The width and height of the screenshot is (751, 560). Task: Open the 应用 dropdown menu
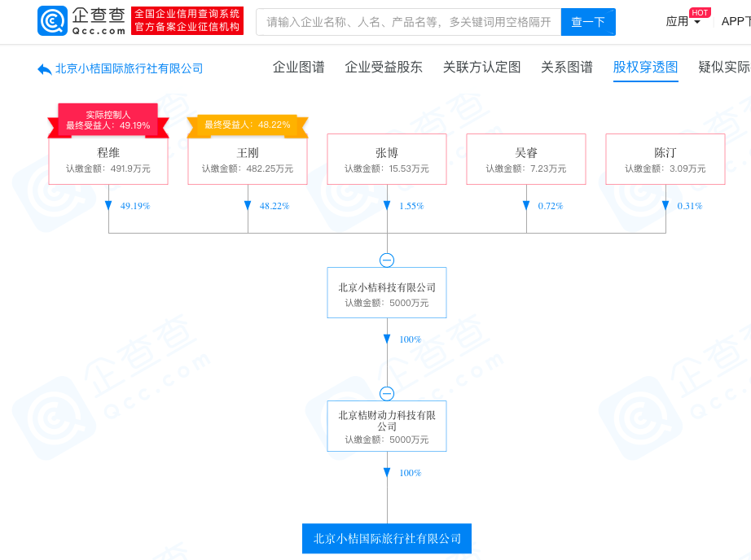pos(683,21)
